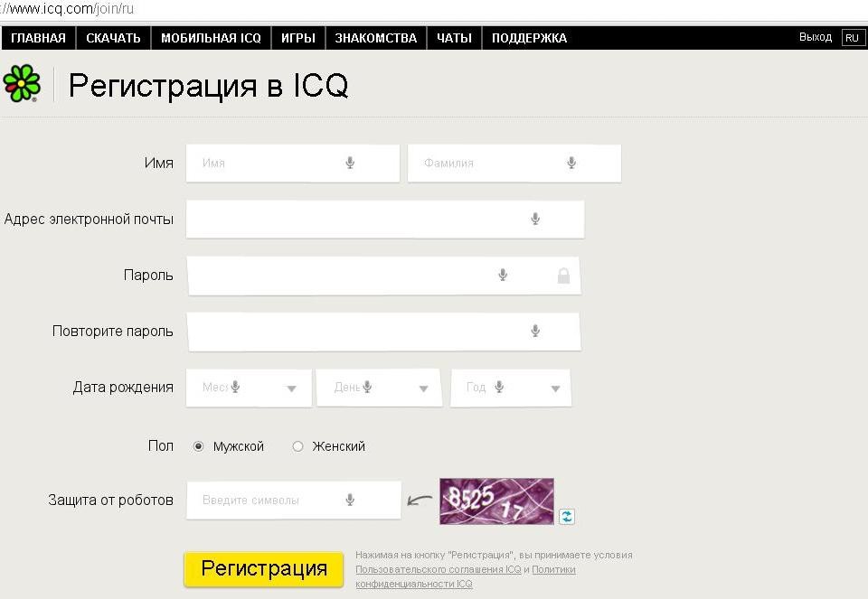Click microphone icon in email address field
The width and height of the screenshot is (868, 599).
click(x=535, y=219)
